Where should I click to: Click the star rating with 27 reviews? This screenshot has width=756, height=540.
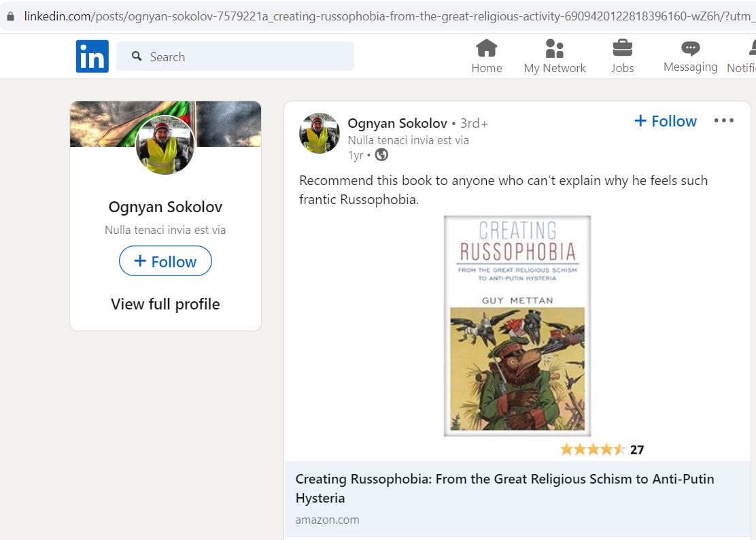[x=602, y=450]
